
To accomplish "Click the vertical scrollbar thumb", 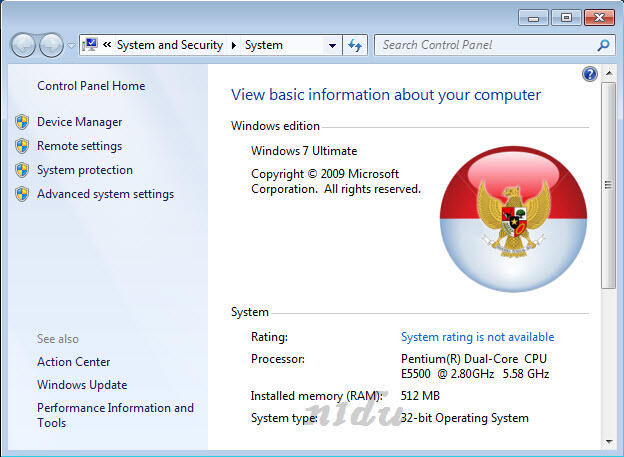I will [608, 186].
